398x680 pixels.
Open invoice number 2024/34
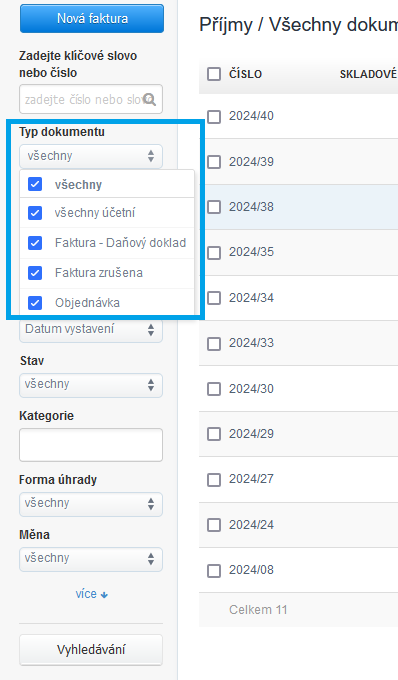pyautogui.click(x=251, y=298)
